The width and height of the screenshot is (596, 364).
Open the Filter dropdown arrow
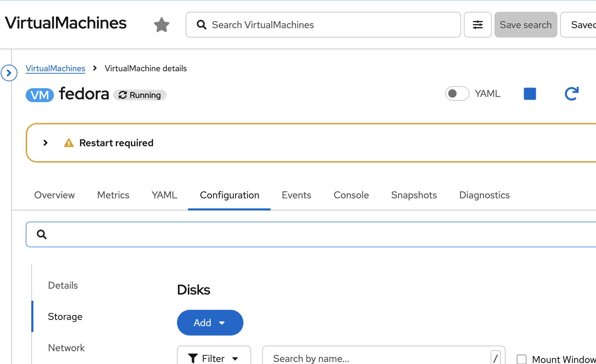(x=235, y=358)
